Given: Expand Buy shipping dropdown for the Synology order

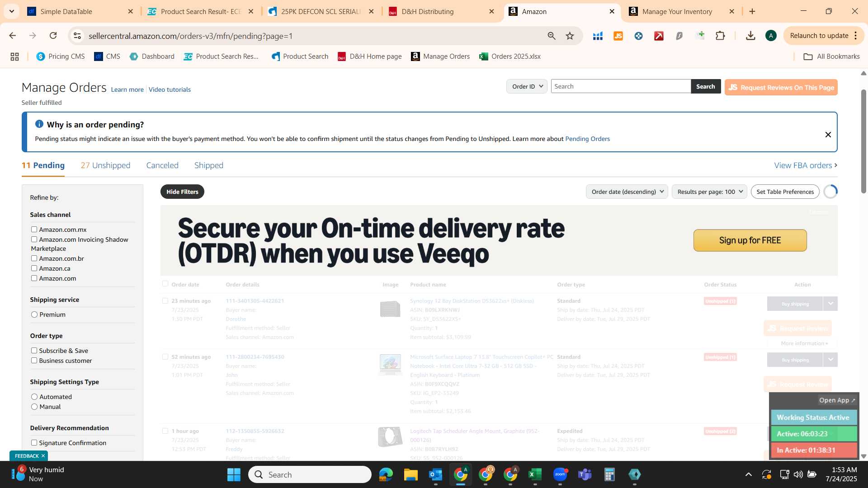Looking at the screenshot, I should [x=830, y=304].
